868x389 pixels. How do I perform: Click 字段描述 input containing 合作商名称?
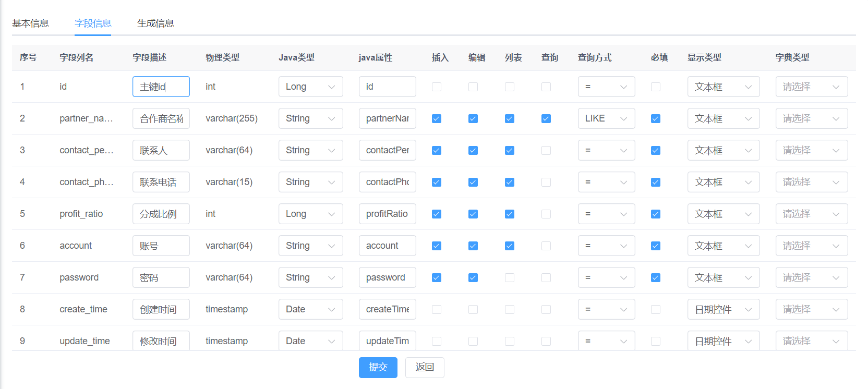161,118
